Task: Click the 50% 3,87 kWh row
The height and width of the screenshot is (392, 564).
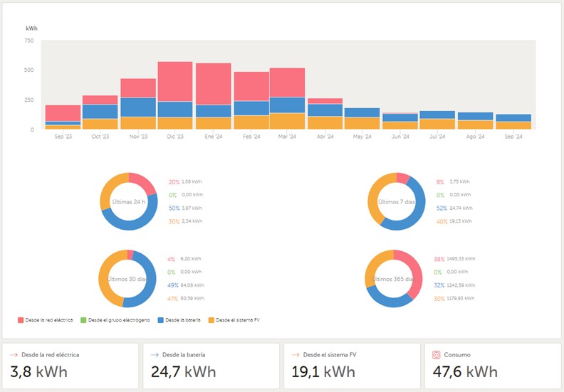Action: point(185,208)
